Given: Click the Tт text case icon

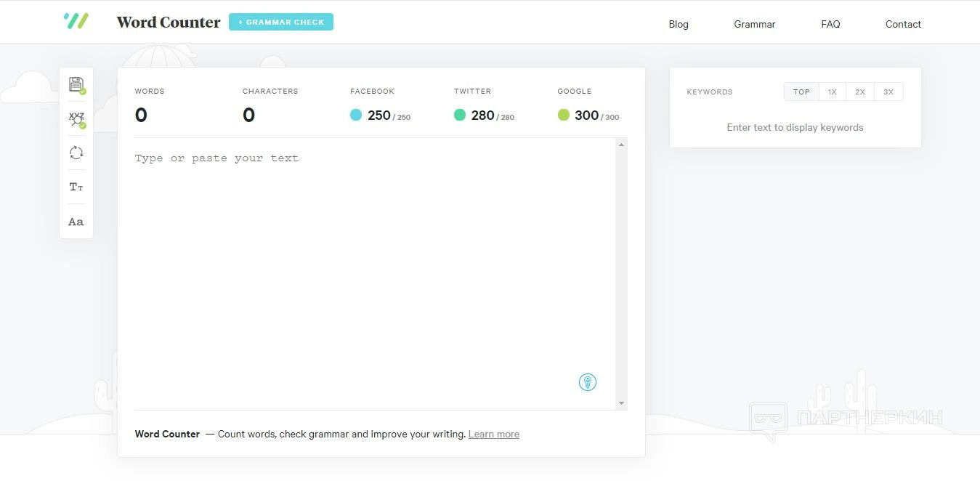Looking at the screenshot, I should pos(76,187).
